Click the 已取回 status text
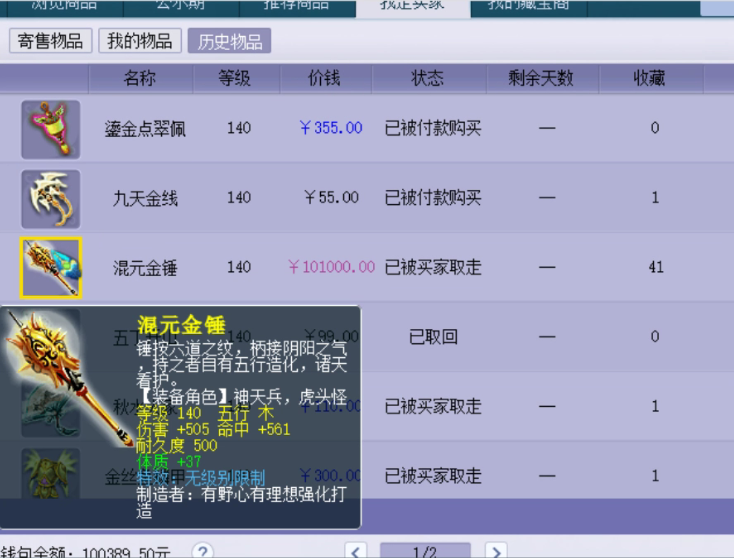The image size is (734, 558). [433, 337]
